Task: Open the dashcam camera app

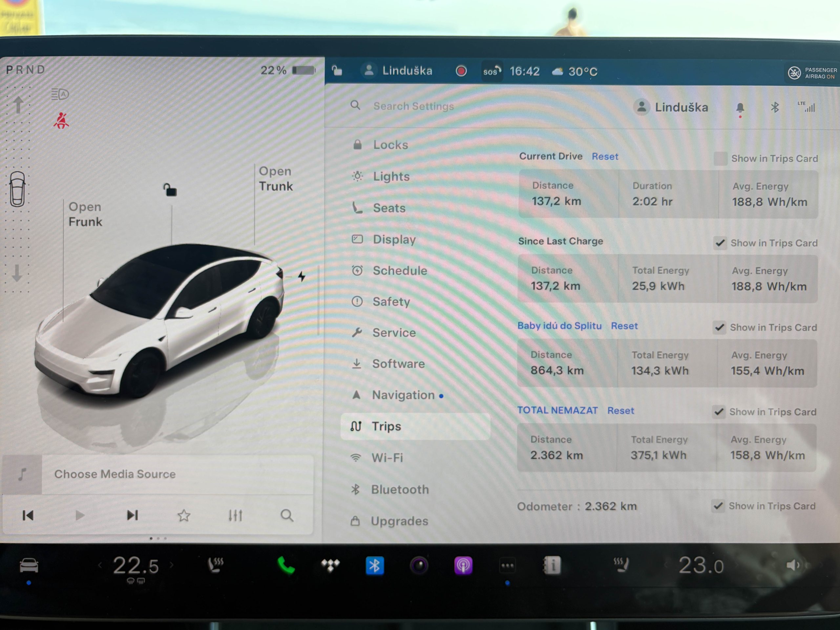Action: [419, 565]
